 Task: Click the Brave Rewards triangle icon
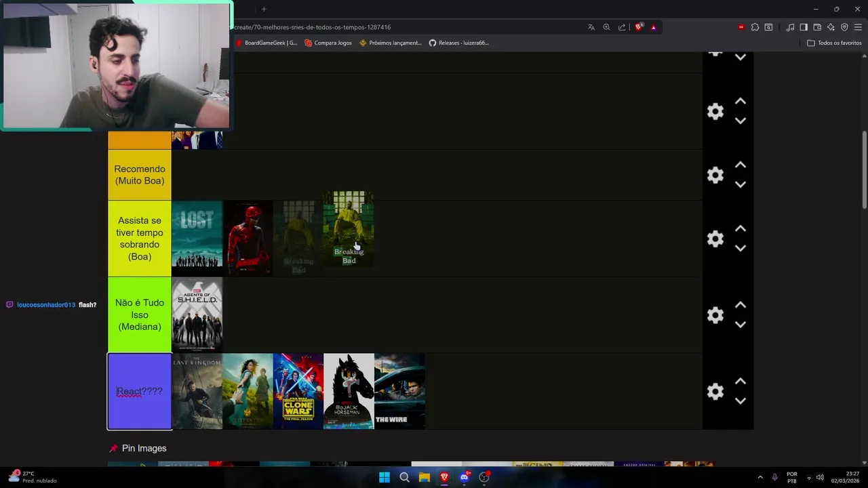tap(653, 27)
